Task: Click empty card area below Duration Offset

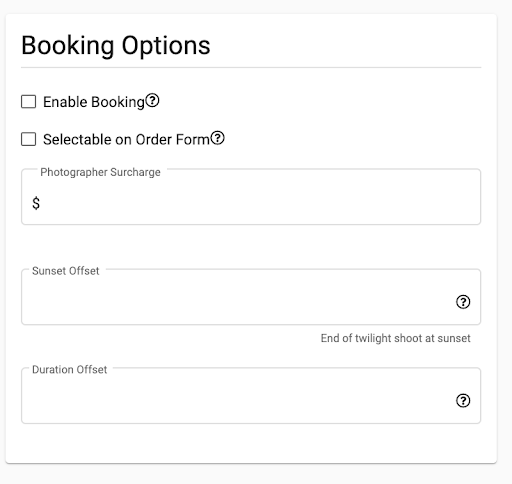Action: tap(251, 443)
